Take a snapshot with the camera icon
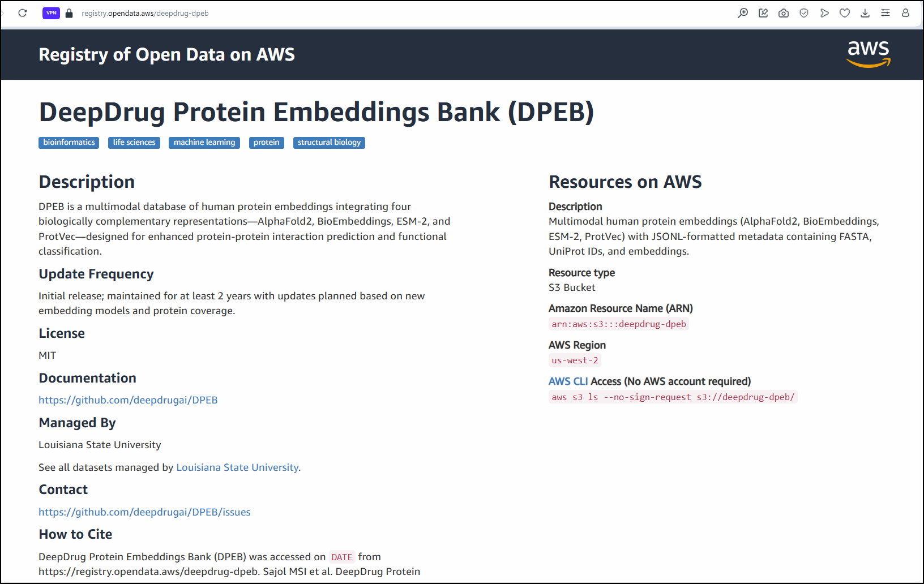 tap(784, 13)
